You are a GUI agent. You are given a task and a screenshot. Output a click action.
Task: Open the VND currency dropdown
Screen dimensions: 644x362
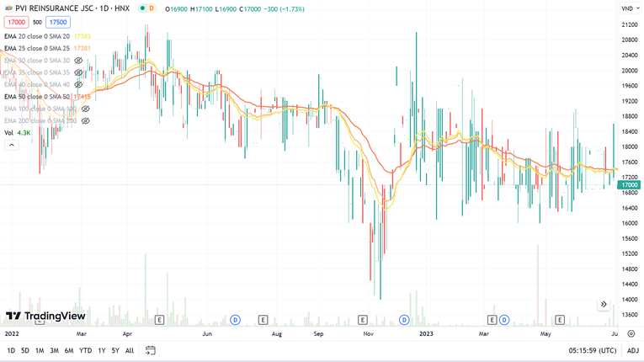point(629,8)
